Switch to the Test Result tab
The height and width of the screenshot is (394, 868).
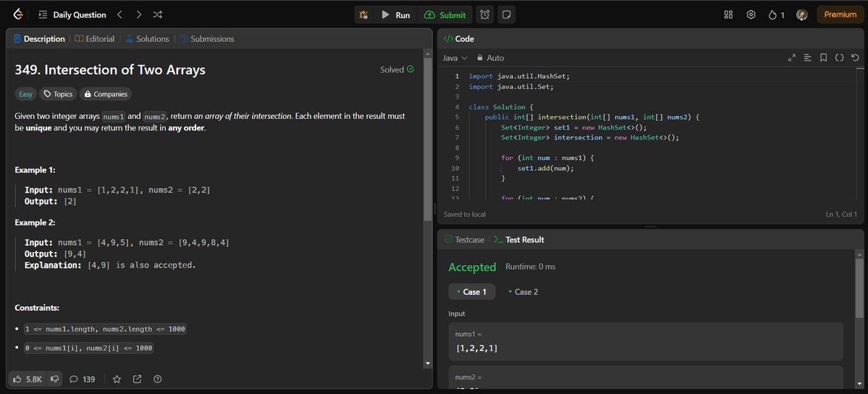coord(518,240)
